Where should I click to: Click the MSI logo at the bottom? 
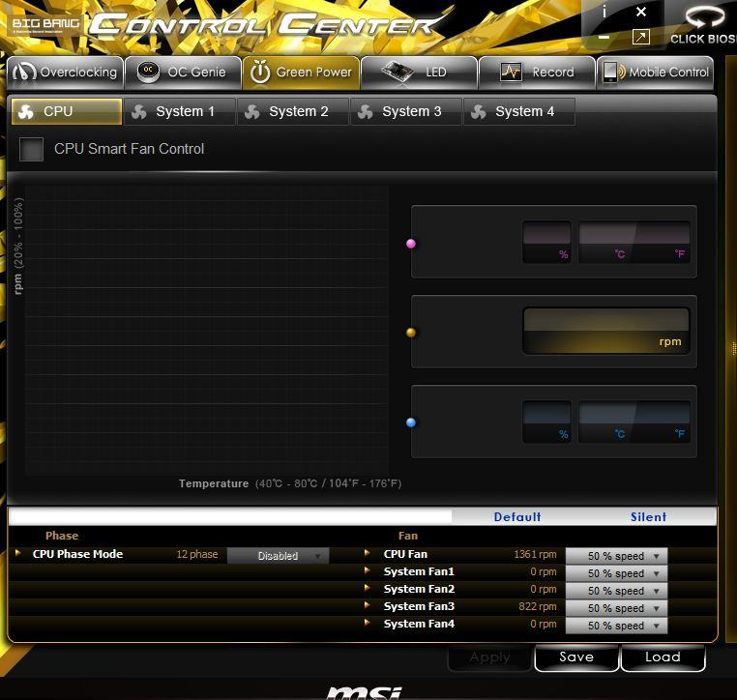365,692
